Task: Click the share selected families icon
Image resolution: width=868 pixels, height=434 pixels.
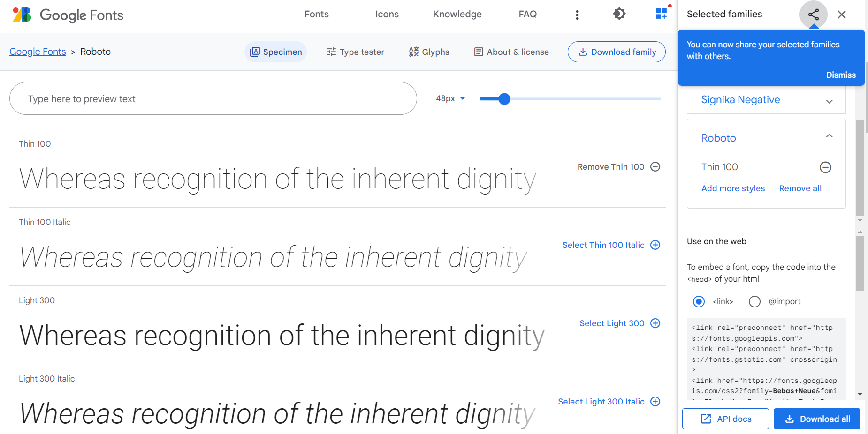Action: [814, 15]
